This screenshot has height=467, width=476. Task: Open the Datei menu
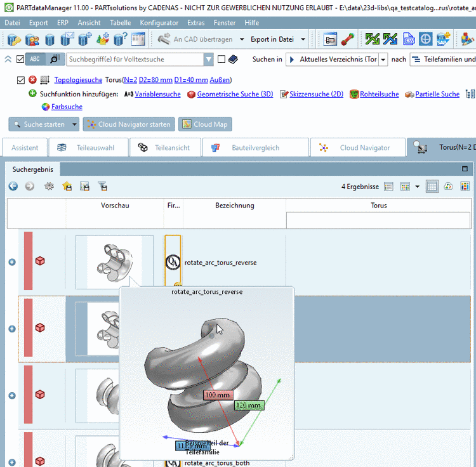(12, 23)
